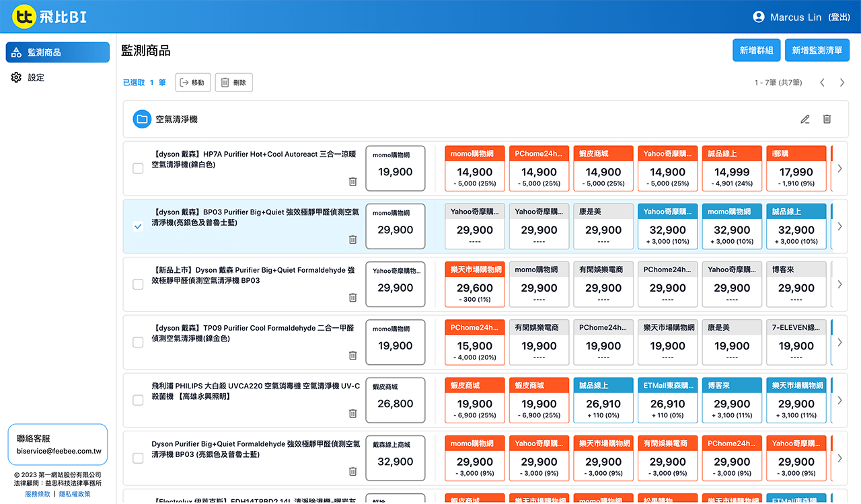Click the 移動 button
Image resolution: width=861 pixels, height=504 pixels.
193,83
